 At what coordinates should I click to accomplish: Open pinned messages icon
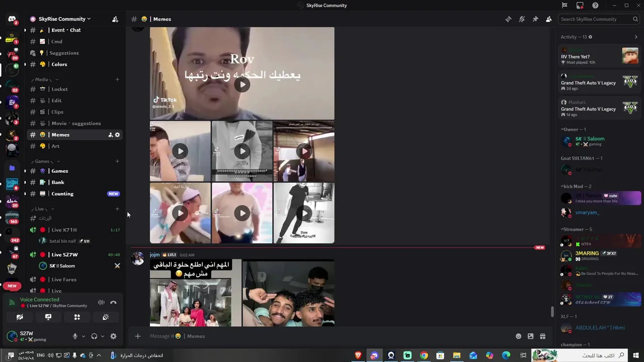[x=535, y=19]
